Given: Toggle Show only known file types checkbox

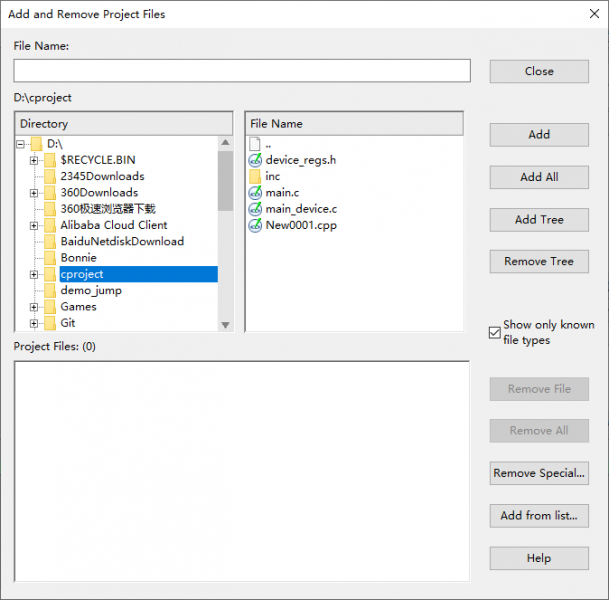Looking at the screenshot, I should [494, 332].
